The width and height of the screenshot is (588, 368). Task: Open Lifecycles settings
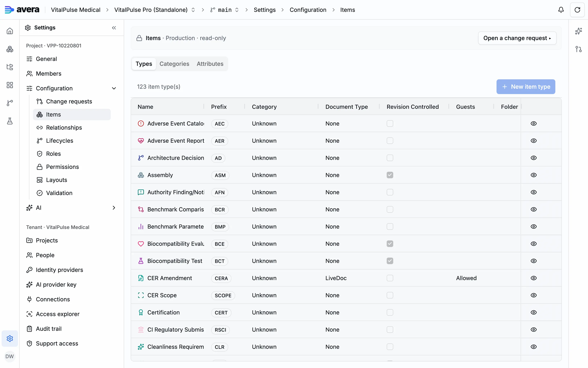pos(72,141)
